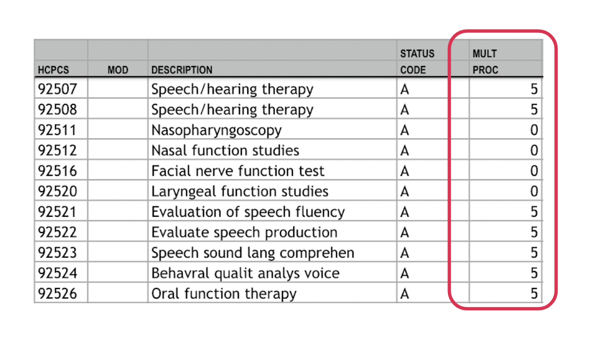592x364 pixels.
Task: Click MULT PROC value for row 92511
Action: click(505, 129)
